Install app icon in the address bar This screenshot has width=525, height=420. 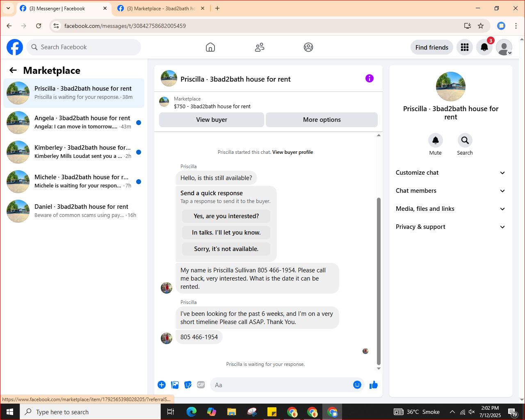tap(468, 26)
